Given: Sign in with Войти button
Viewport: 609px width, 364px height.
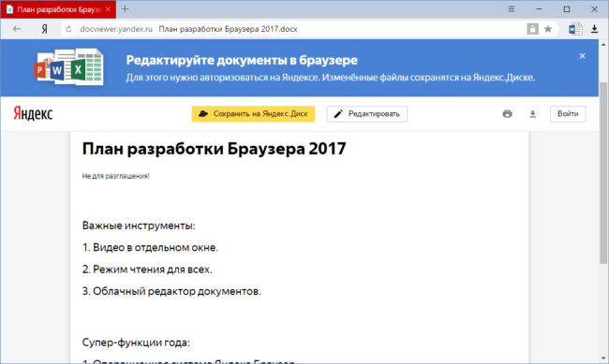Looking at the screenshot, I should pyautogui.click(x=568, y=114).
